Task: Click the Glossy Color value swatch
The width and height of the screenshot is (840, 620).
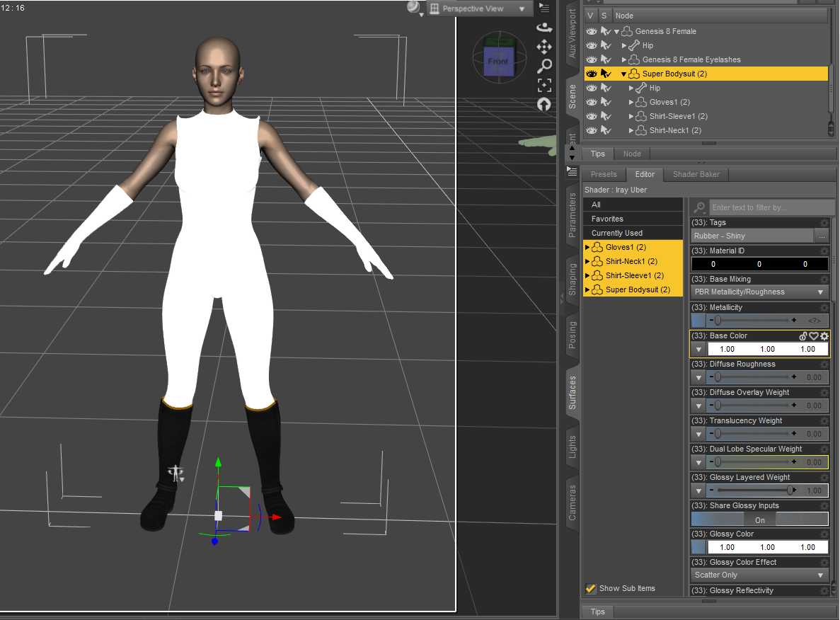Action: tap(767, 547)
